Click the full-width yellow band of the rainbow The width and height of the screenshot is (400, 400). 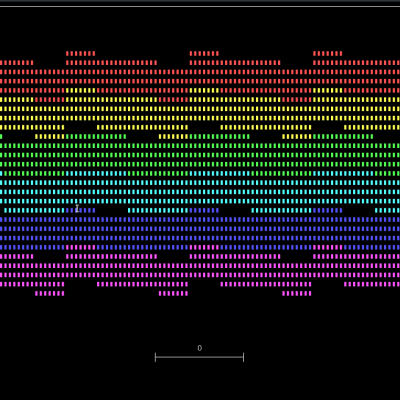[x=200, y=113]
